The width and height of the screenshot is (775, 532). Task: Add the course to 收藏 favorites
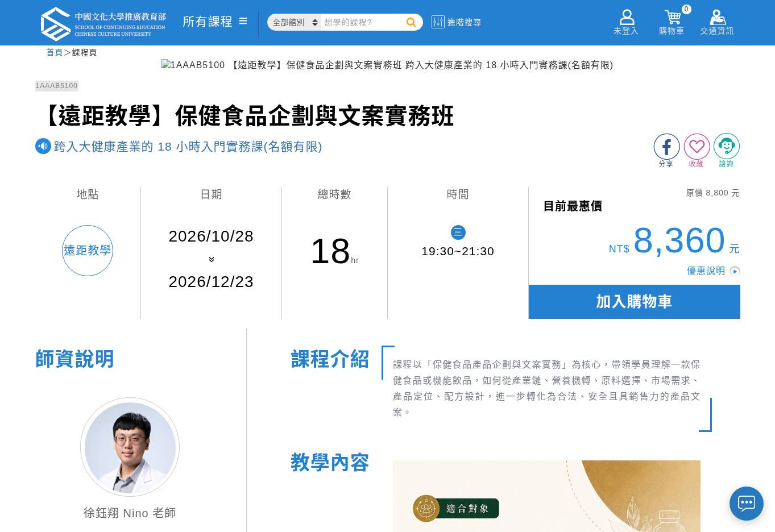click(697, 151)
